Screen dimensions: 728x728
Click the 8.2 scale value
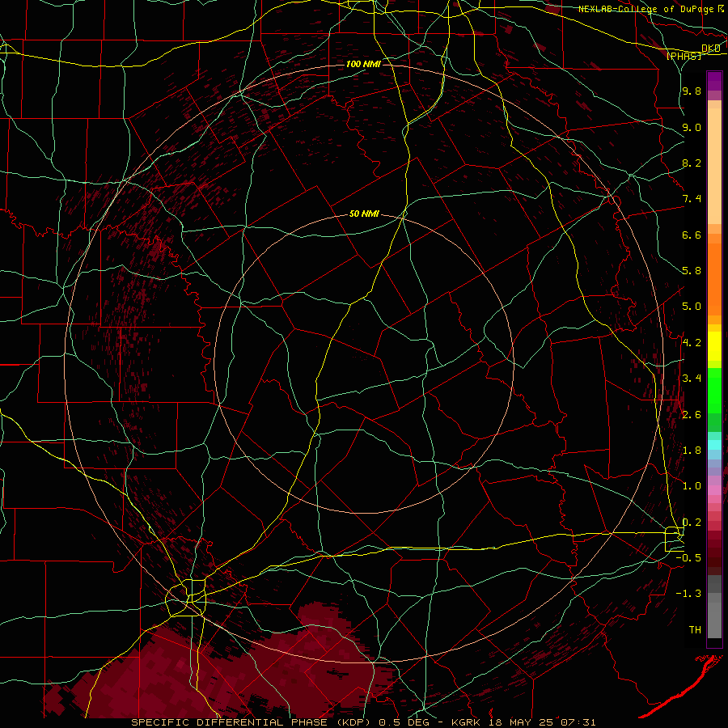[692, 163]
